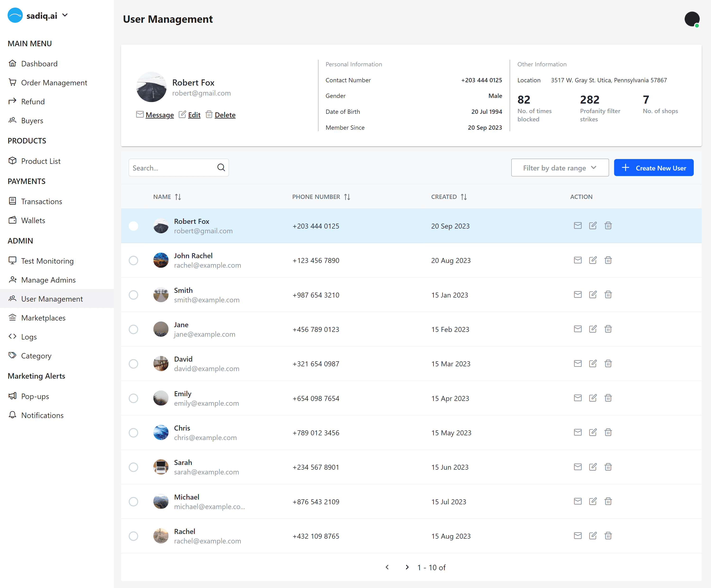Open Category in the sidebar
Screen dimensions: 711x588
point(57,356)
